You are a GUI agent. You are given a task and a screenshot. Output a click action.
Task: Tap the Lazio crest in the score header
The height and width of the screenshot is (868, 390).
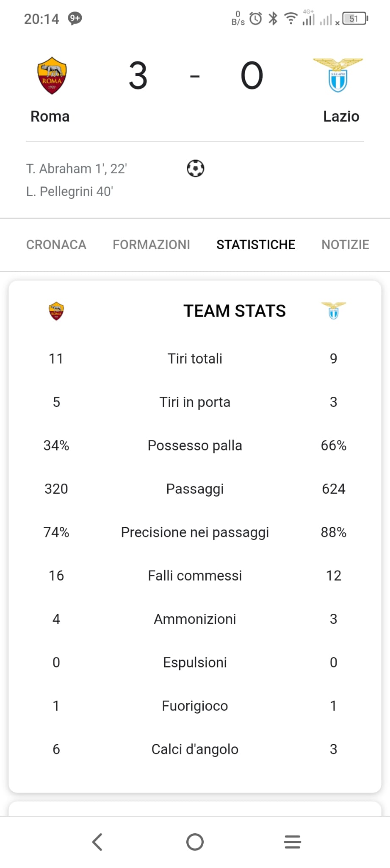pyautogui.click(x=338, y=75)
